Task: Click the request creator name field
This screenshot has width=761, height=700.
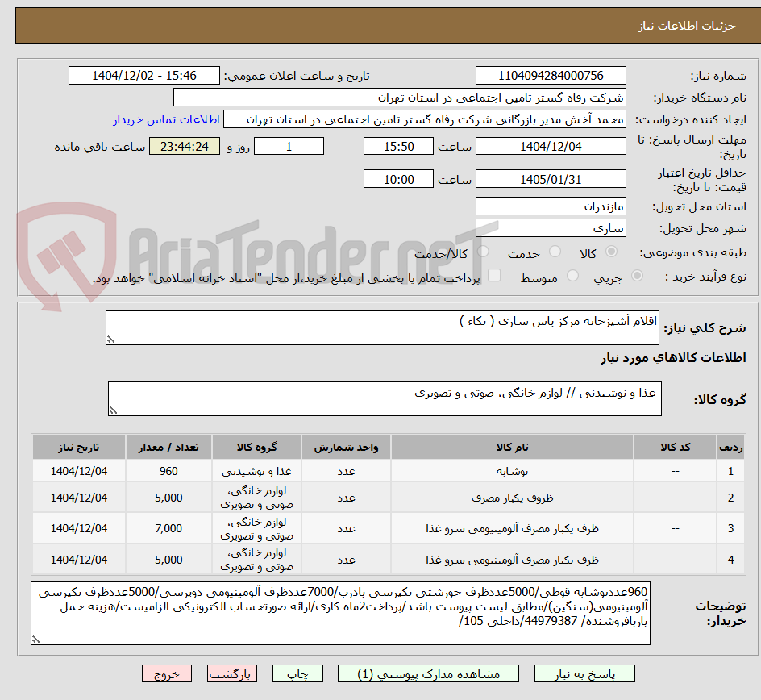Action: coord(425,119)
